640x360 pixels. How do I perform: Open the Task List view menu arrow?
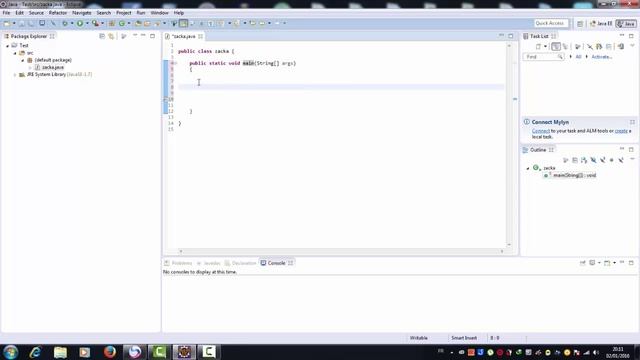(x=632, y=46)
